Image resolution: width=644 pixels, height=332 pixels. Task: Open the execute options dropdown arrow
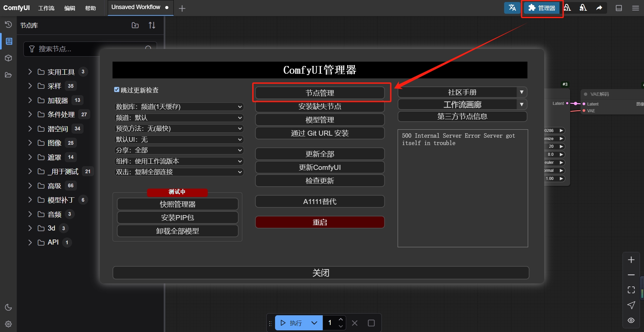[x=314, y=323]
